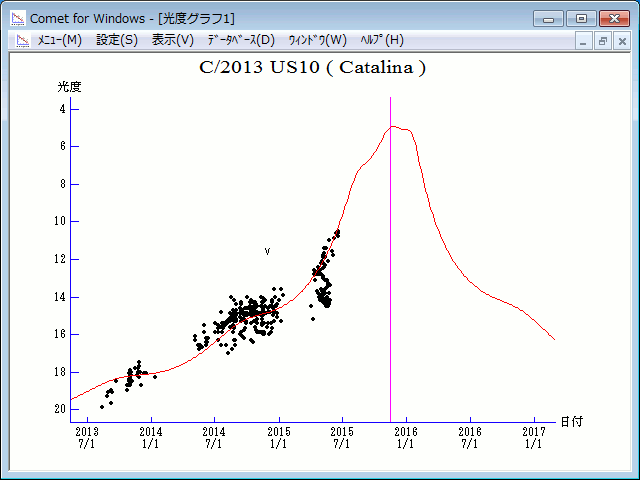Click the isolated 'v' observation marker
Image resolution: width=640 pixels, height=480 pixels.
267,251
